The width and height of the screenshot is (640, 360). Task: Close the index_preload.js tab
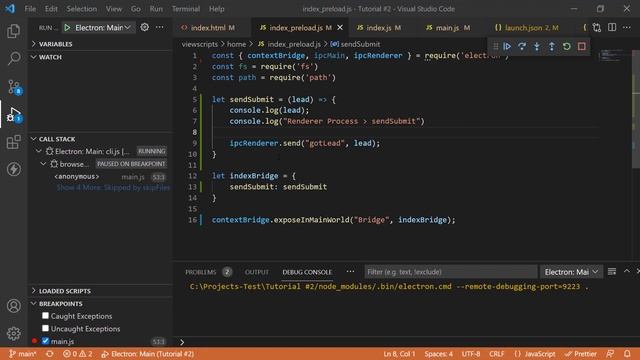point(340,28)
